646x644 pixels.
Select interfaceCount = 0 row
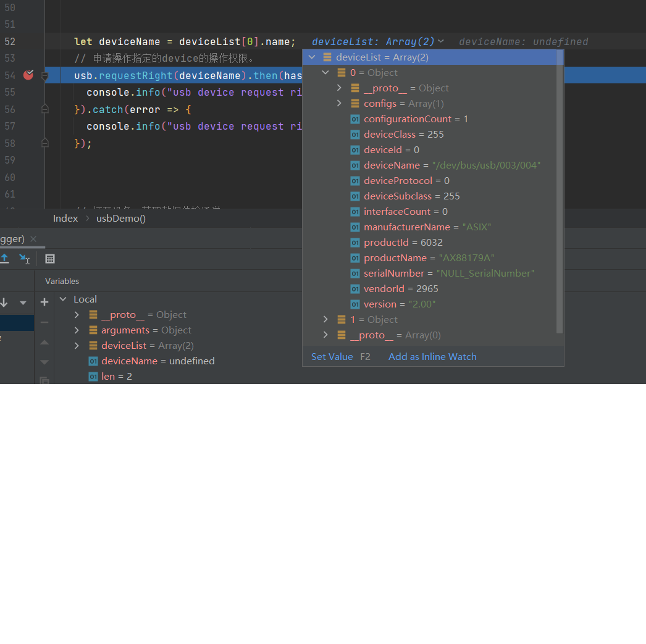tap(429, 212)
